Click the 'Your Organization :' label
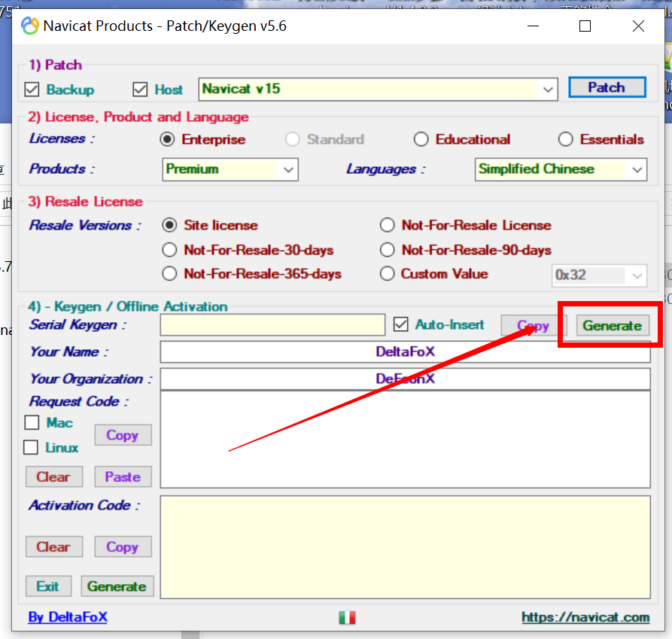 (x=91, y=379)
